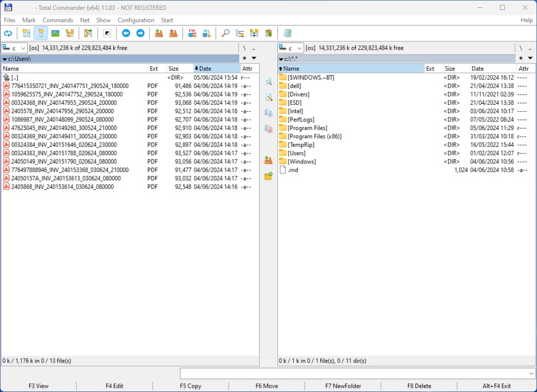
Task: Select the [Windows] folder in right panel
Action: point(406,161)
